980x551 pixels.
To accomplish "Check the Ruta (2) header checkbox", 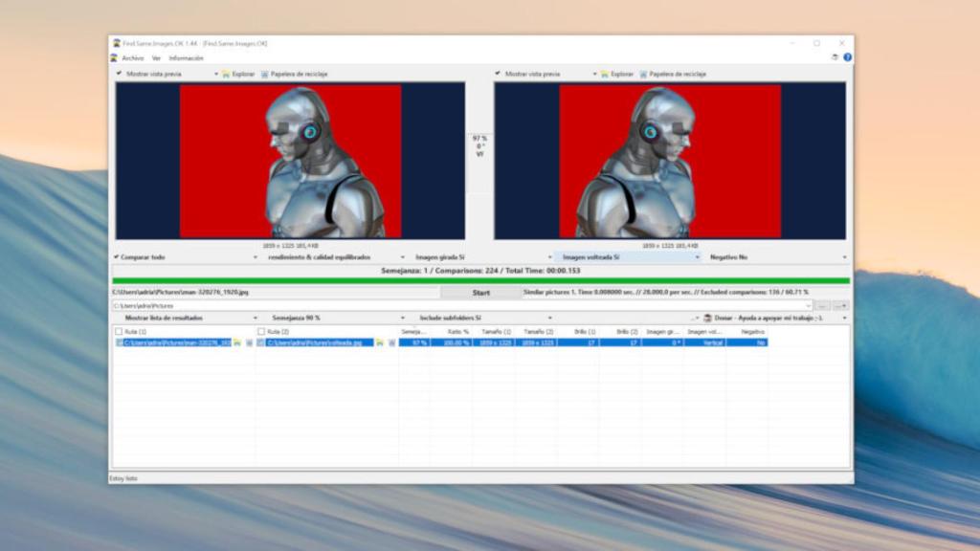I will pos(261,331).
